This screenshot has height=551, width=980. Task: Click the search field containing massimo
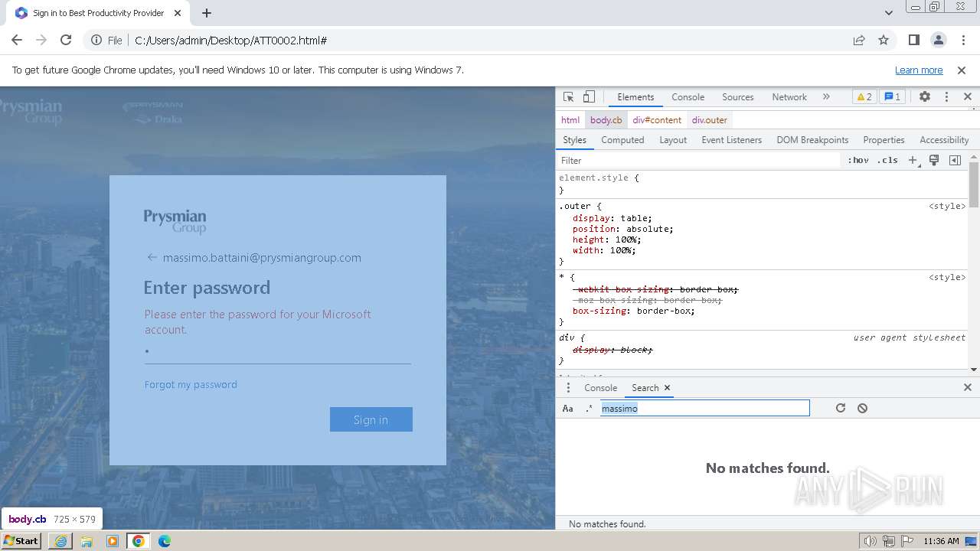click(x=704, y=409)
